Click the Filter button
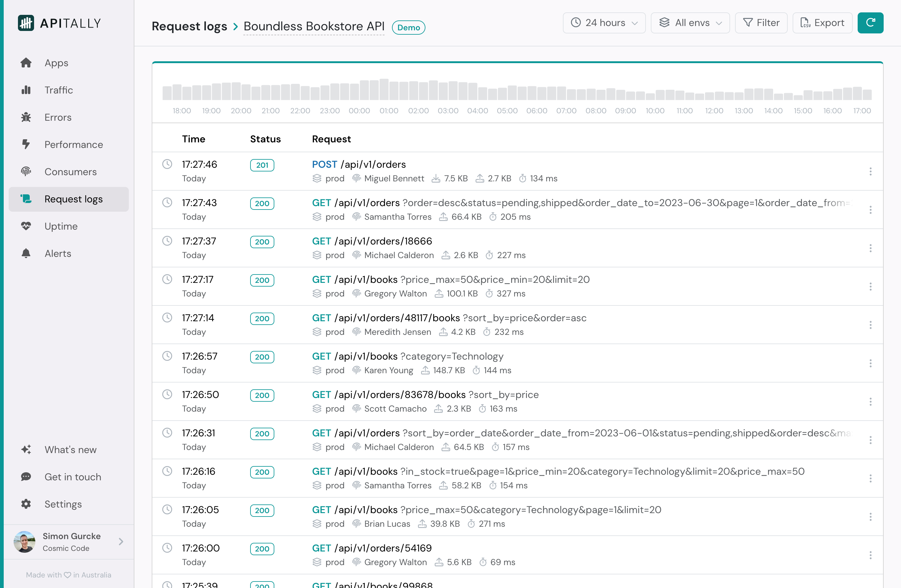The height and width of the screenshot is (588, 901). click(761, 23)
